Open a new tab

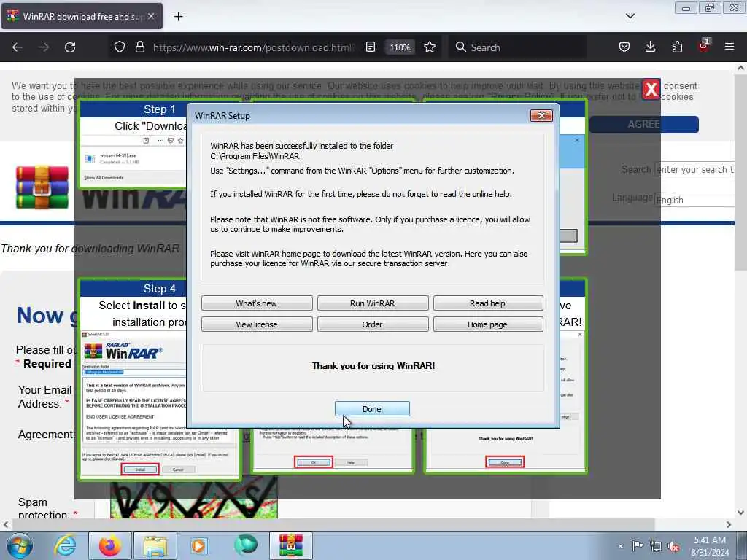[178, 17]
